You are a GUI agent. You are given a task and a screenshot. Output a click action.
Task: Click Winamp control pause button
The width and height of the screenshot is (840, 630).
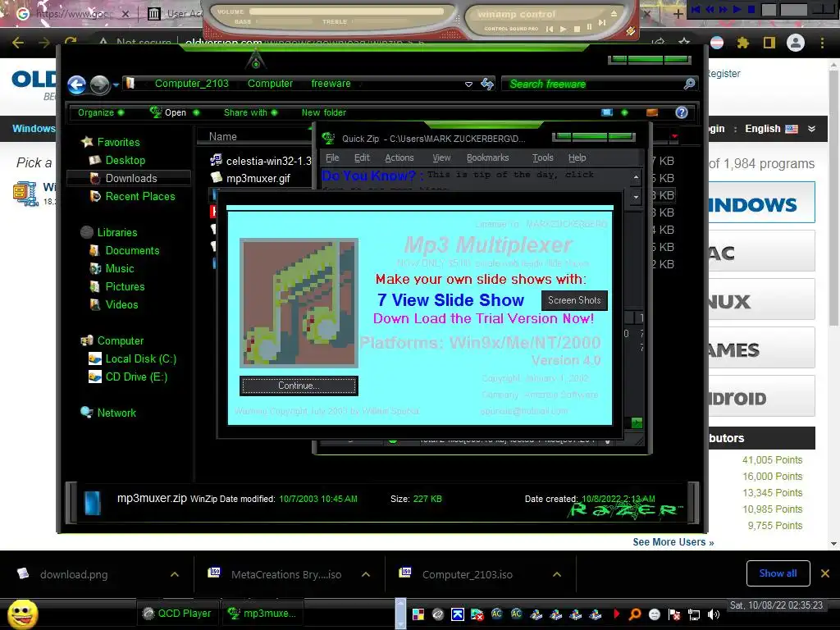tap(589, 27)
